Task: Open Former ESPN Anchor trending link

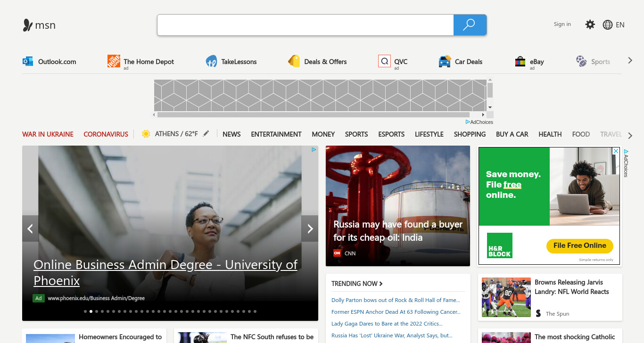Action: click(x=396, y=312)
